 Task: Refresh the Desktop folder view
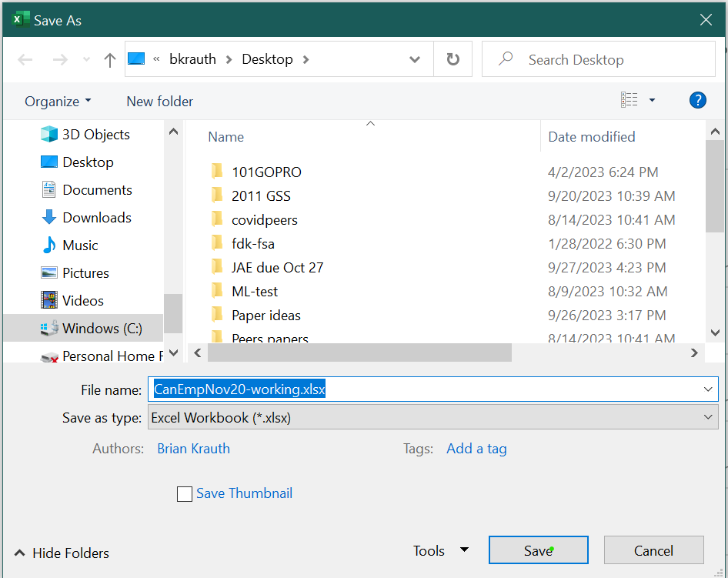pyautogui.click(x=452, y=58)
